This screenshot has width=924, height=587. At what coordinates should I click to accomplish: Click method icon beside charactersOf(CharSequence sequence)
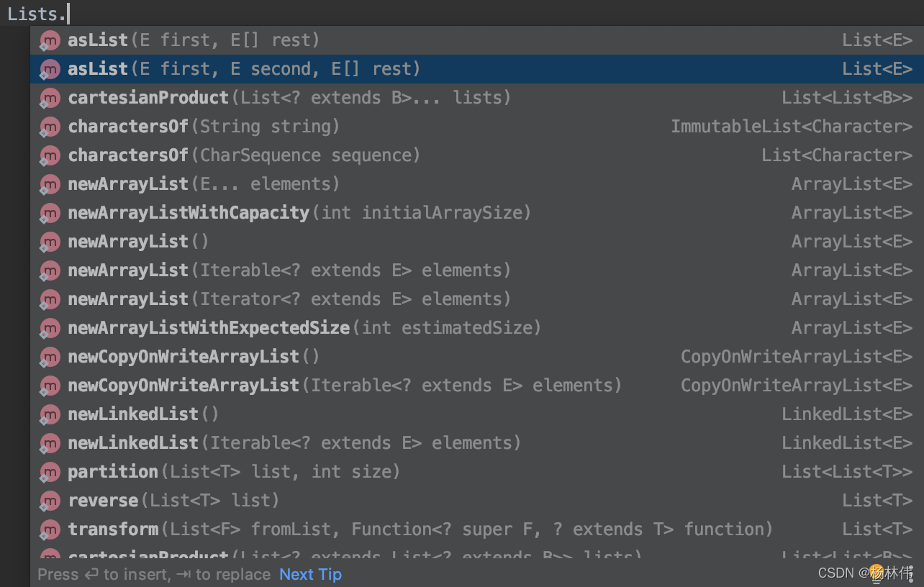tap(50, 155)
